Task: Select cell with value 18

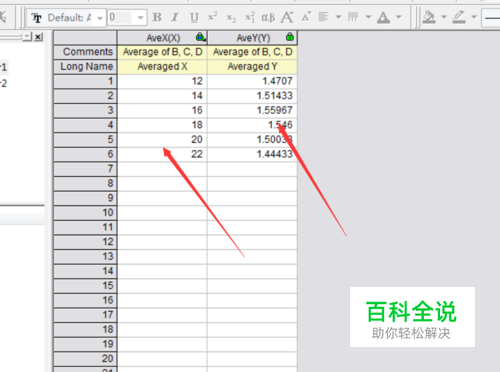Action: click(162, 125)
